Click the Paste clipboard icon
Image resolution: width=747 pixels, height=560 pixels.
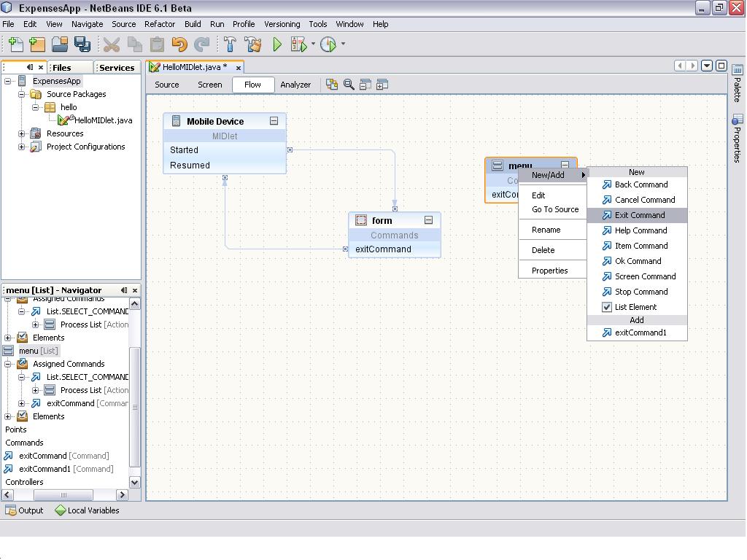158,44
